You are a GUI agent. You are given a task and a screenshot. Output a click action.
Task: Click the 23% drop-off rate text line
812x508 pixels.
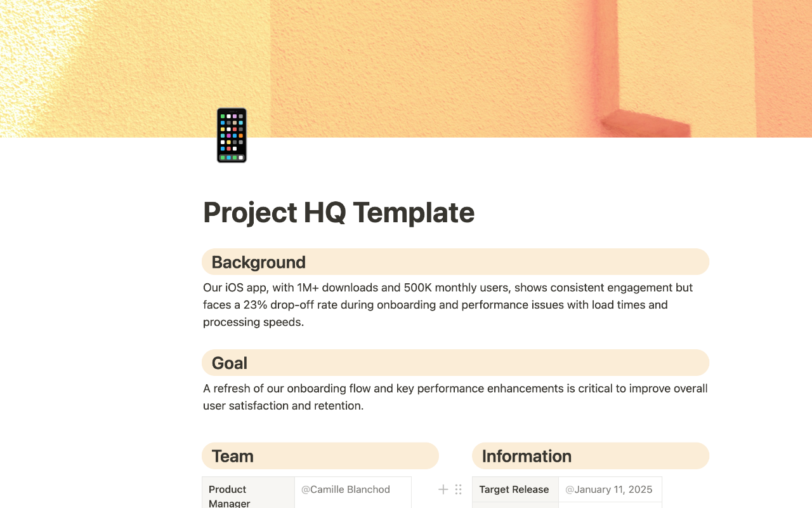click(435, 305)
